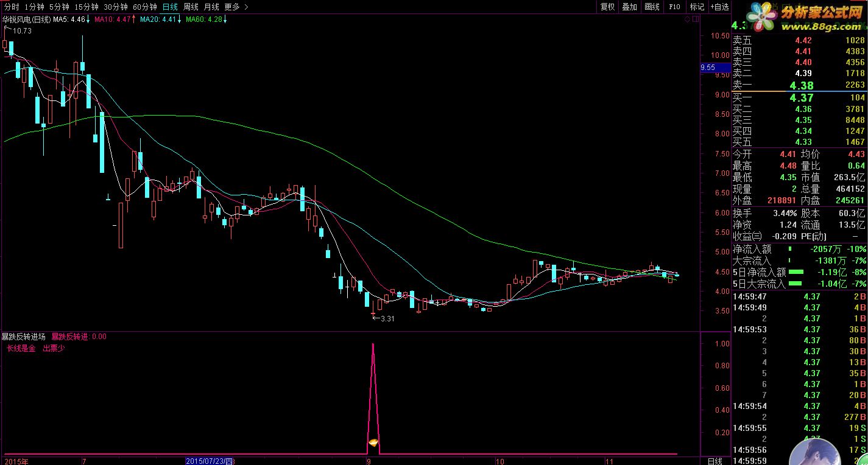Click the 净流入额 -2057万 row
Screen dimensions: 868x465
coord(799,249)
